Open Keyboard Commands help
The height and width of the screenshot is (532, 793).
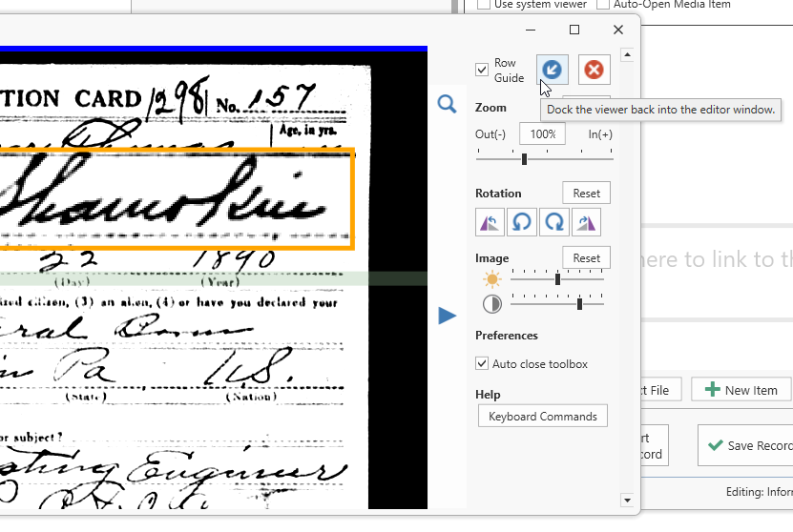coord(542,417)
